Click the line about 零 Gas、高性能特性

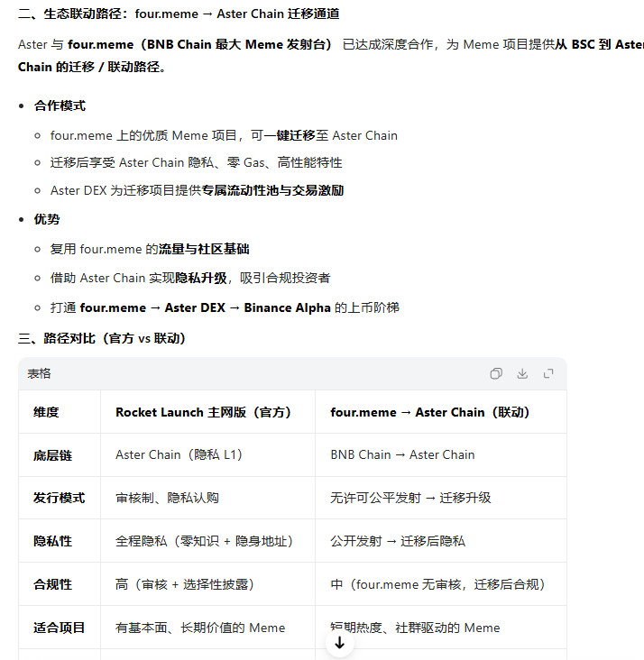[197, 162]
